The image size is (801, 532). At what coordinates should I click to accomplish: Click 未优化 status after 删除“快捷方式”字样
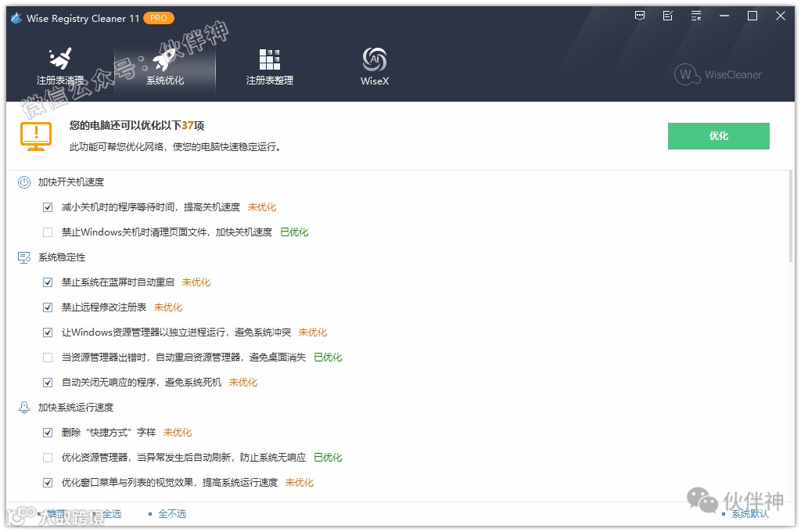pos(178,433)
